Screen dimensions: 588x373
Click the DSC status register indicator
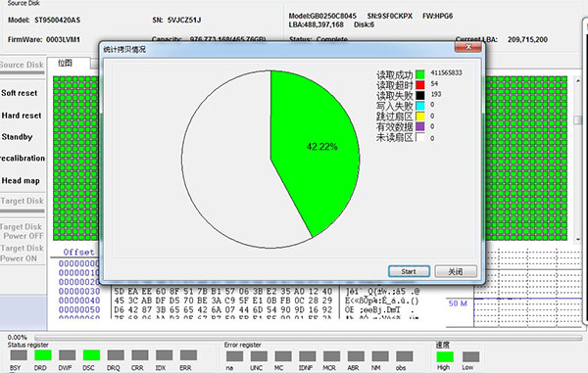click(x=91, y=355)
